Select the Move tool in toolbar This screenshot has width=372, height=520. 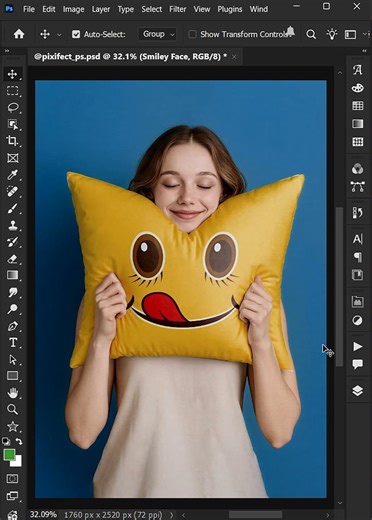(x=13, y=74)
